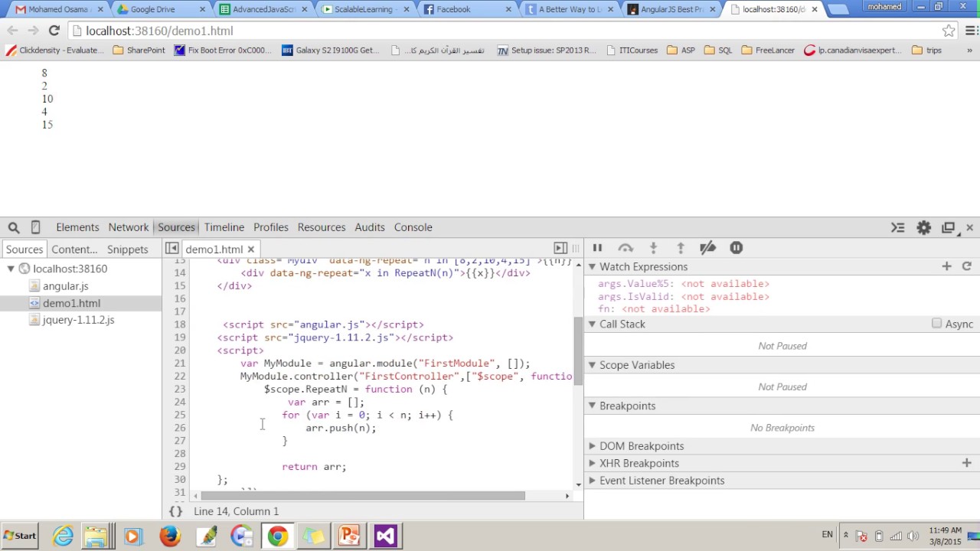Hide the debugger sidebar pane
Image resolution: width=980 pixels, height=551 pixels.
(x=560, y=248)
